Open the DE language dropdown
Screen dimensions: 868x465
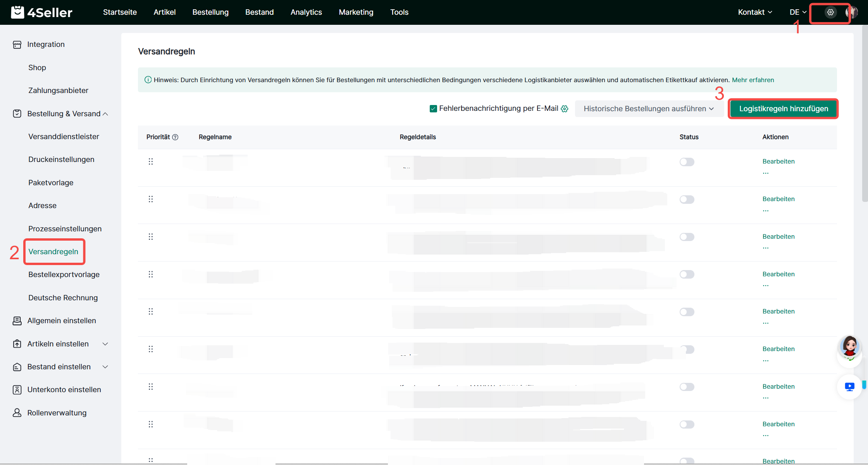coord(798,12)
